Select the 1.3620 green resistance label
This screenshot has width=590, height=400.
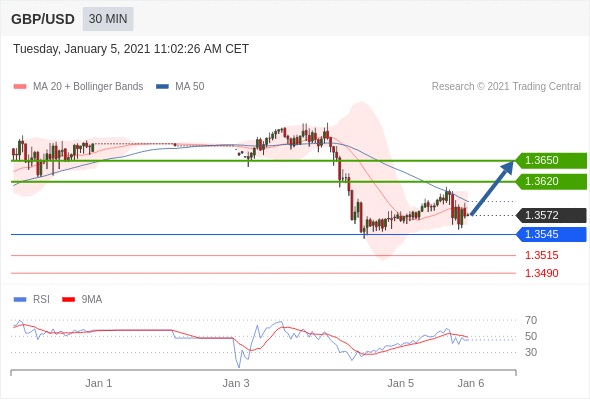coord(551,181)
